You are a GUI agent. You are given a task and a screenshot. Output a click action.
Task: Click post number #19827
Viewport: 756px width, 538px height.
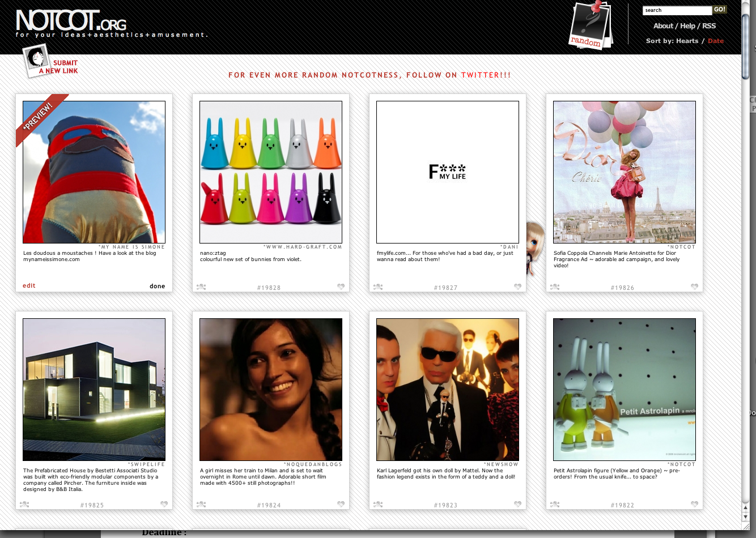click(x=446, y=288)
